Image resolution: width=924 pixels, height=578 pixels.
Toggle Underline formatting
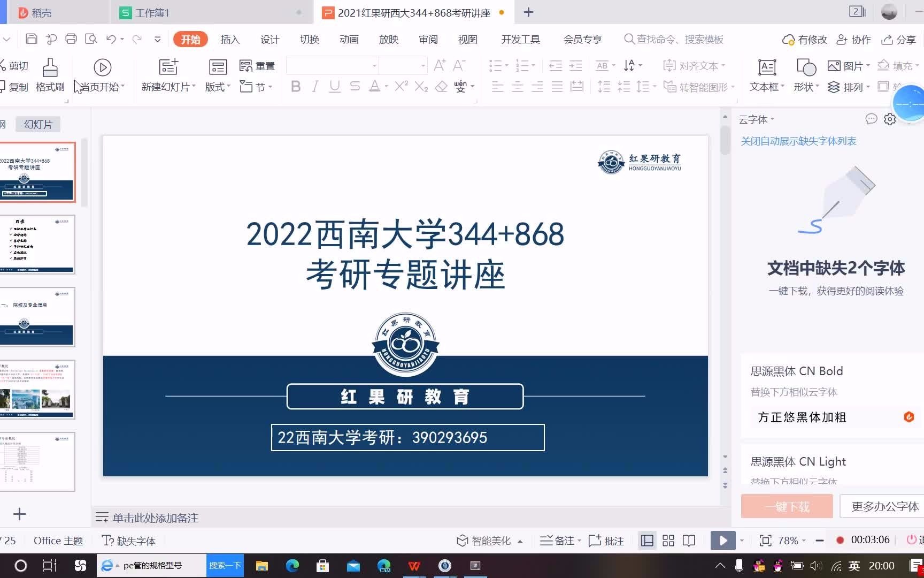(x=335, y=86)
